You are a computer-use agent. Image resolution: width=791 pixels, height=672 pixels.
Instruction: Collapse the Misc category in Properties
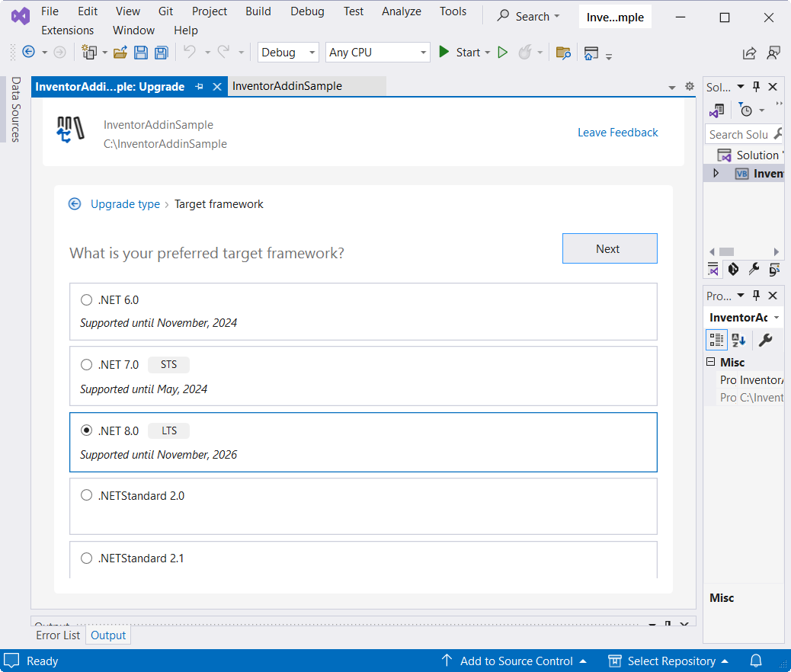tap(711, 362)
